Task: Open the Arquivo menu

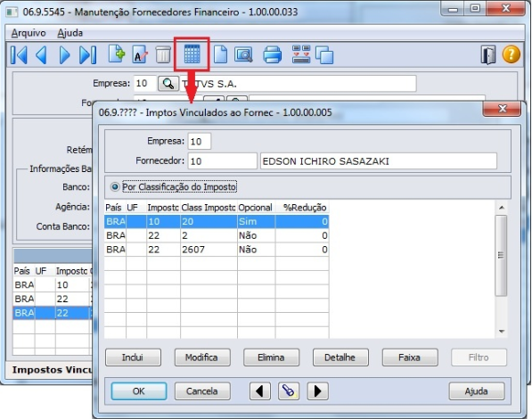Action: coord(29,33)
